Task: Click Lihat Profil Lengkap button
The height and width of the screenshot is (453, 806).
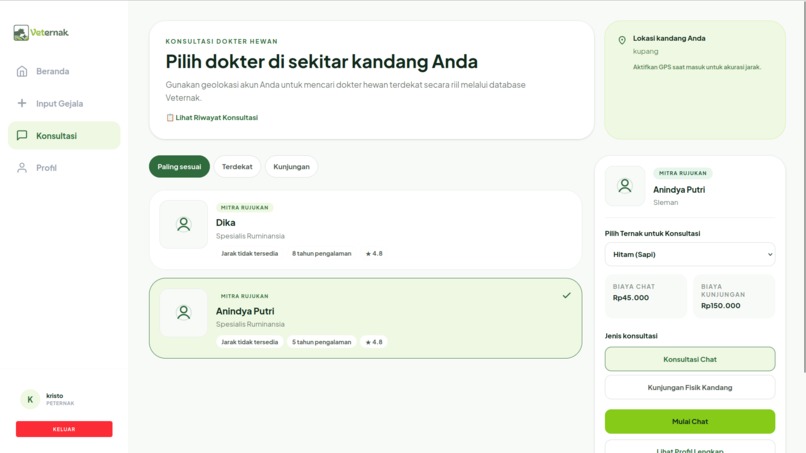Action: tap(690, 447)
